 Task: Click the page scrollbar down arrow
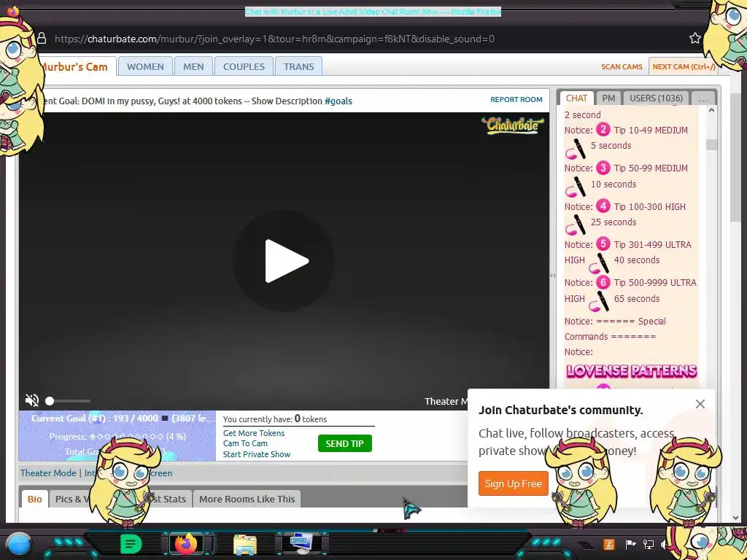(x=735, y=518)
